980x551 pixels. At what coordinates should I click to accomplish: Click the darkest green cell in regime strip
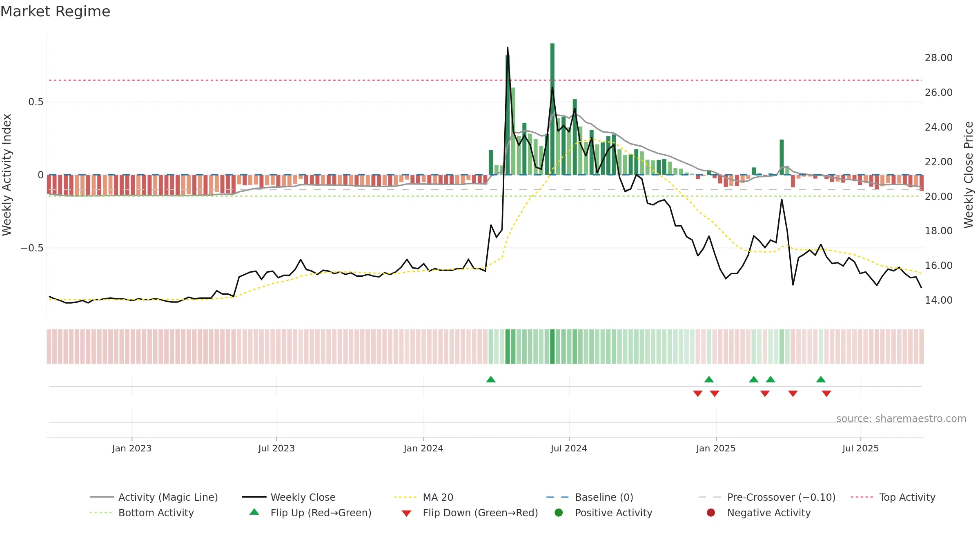pyautogui.click(x=552, y=347)
